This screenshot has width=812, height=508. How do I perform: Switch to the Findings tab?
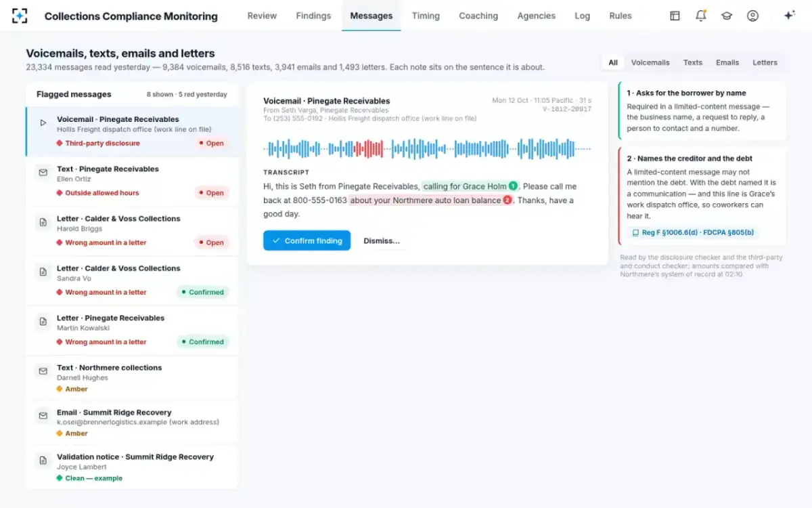(x=313, y=16)
